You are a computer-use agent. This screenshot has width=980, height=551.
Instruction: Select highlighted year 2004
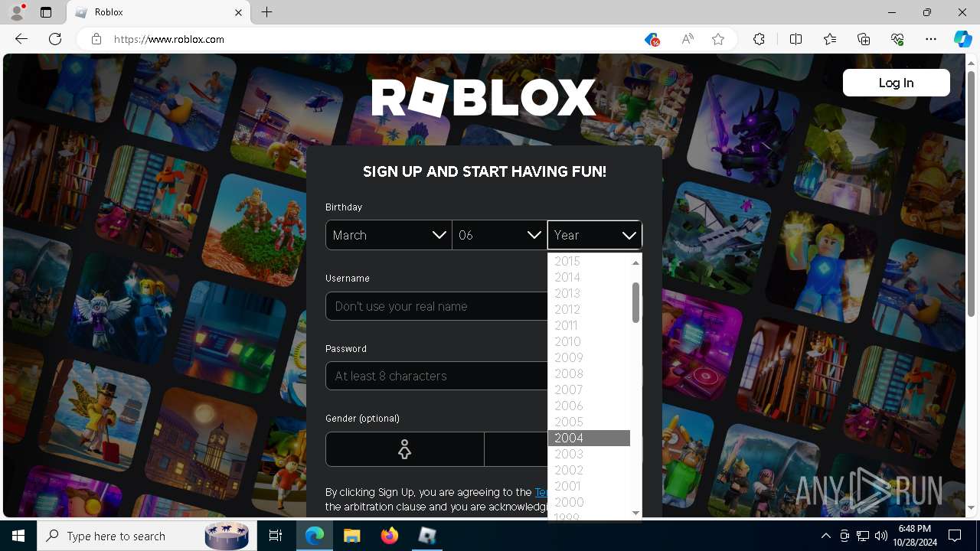589,438
